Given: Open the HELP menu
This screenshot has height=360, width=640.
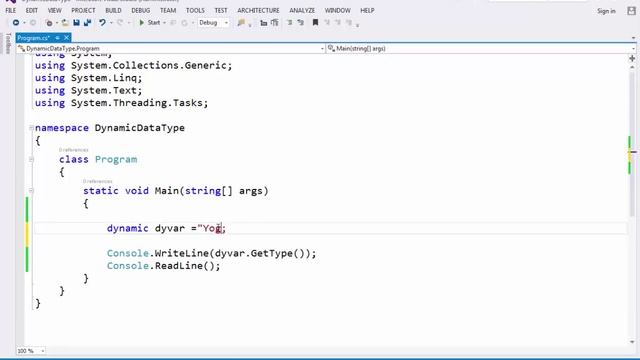Looking at the screenshot, I should point(367,10).
